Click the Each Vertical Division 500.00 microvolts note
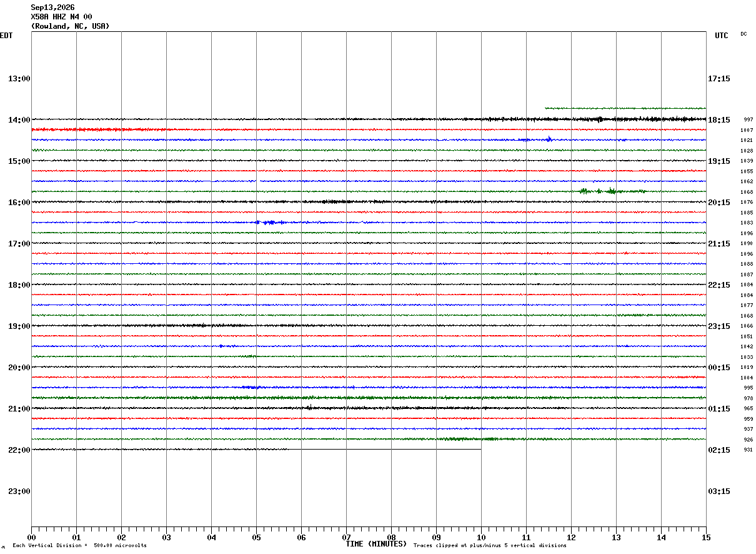This screenshot has width=756, height=554. (79, 546)
